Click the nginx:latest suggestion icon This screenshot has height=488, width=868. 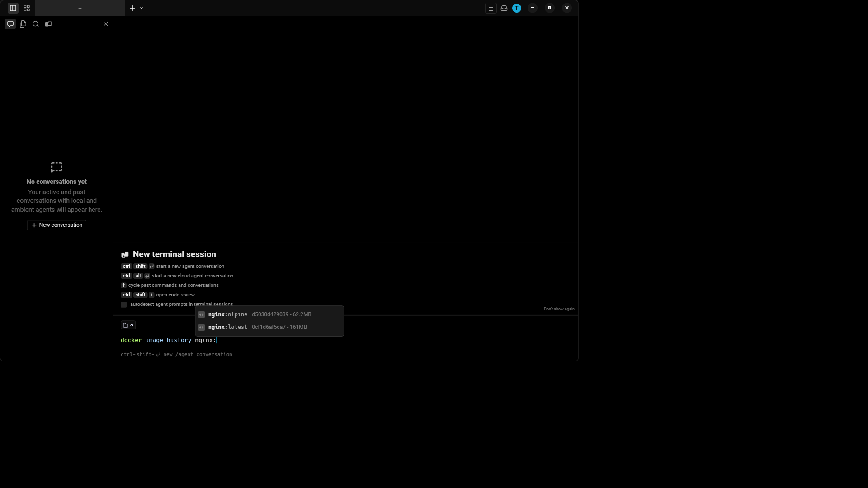[202, 327]
